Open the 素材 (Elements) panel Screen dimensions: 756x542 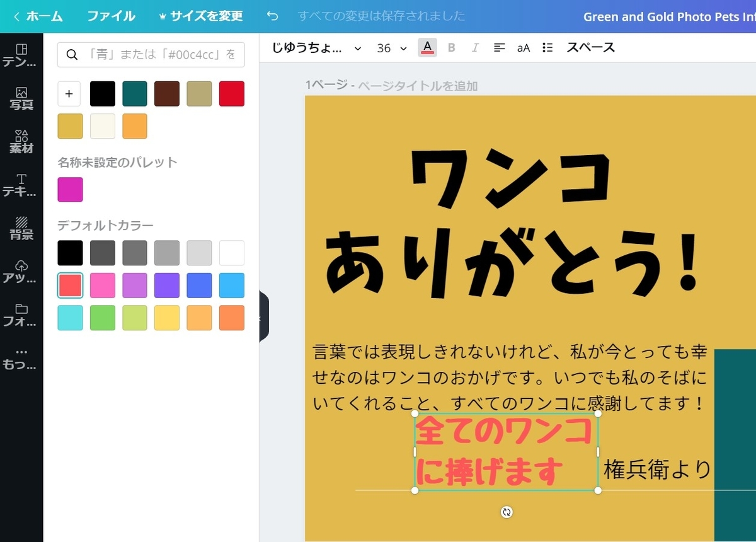21,142
